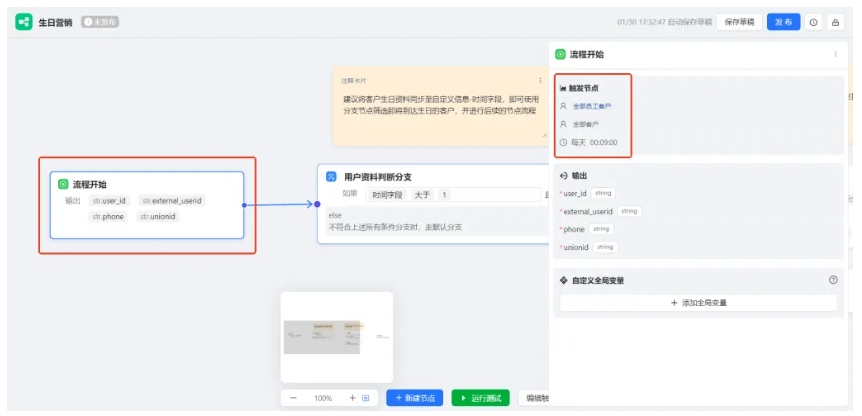Open 流程开始 panel three-dot menu
862x416 pixels.
tap(836, 54)
